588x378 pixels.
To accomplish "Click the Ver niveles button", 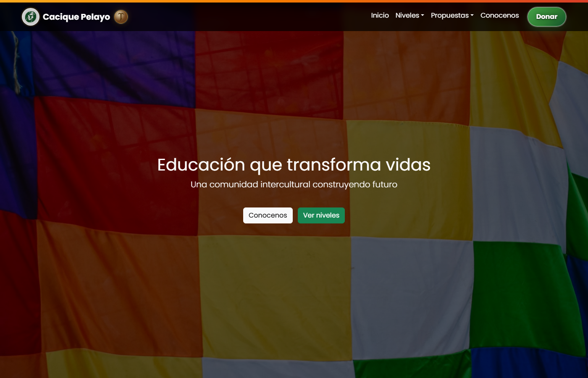I will click(x=321, y=215).
